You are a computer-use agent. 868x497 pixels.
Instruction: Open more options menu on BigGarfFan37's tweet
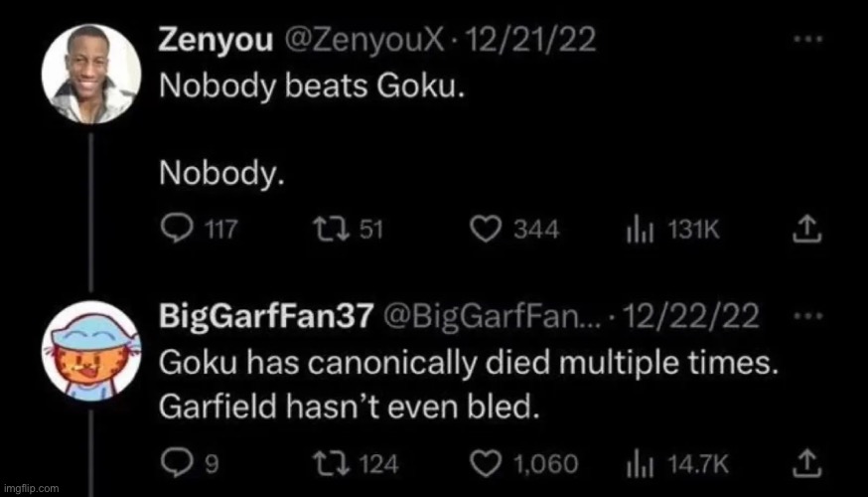(x=808, y=316)
